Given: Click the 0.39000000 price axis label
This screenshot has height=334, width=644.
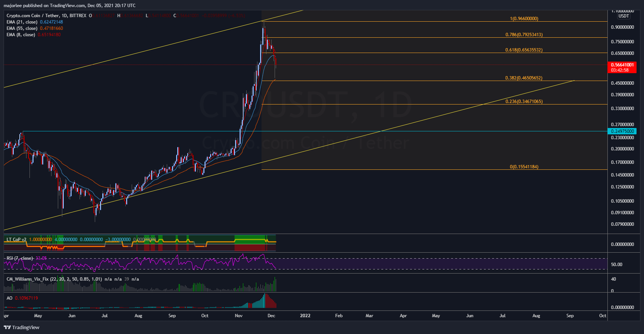Looking at the screenshot, I should click(x=622, y=95).
